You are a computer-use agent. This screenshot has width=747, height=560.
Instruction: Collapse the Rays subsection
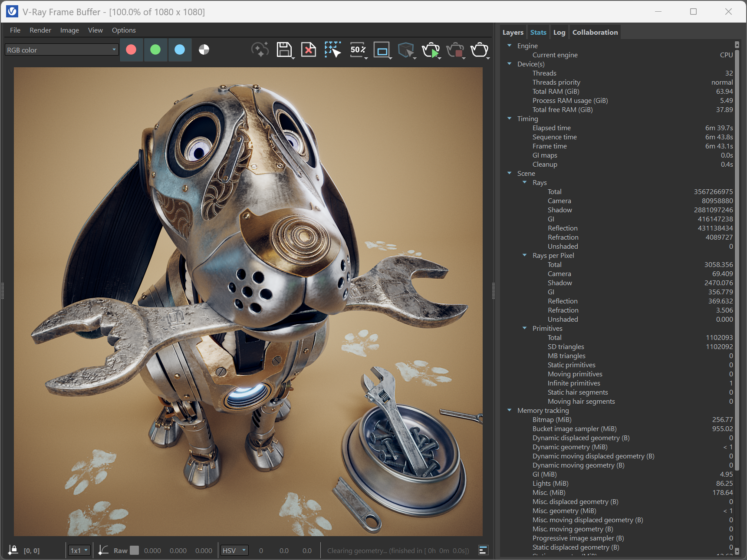click(524, 182)
